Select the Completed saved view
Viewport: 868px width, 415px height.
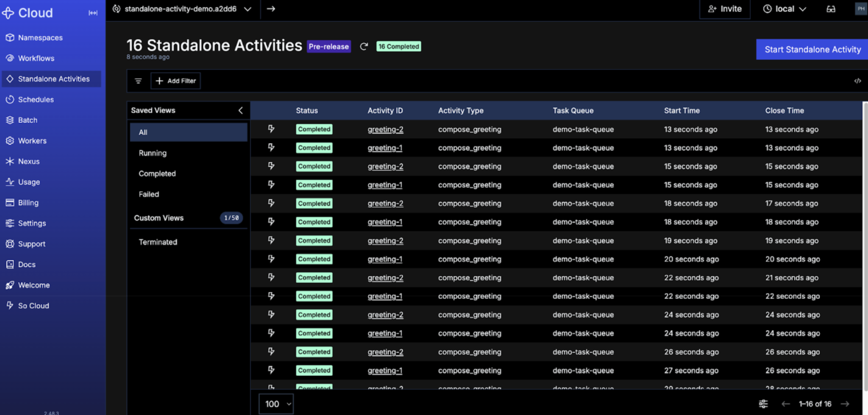(x=189, y=173)
